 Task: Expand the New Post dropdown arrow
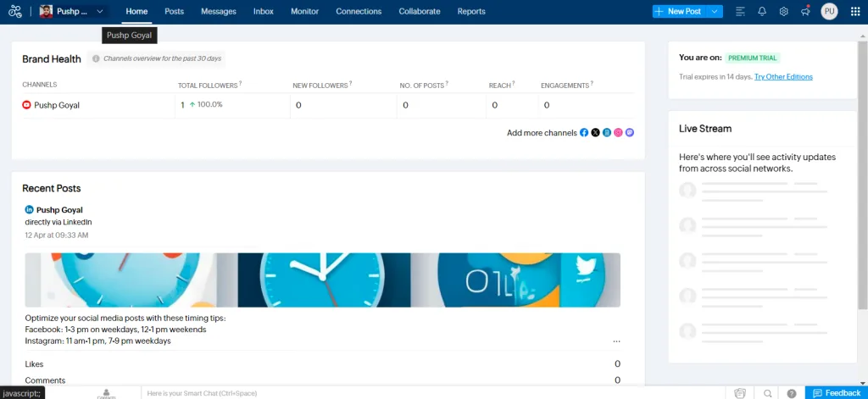point(715,12)
